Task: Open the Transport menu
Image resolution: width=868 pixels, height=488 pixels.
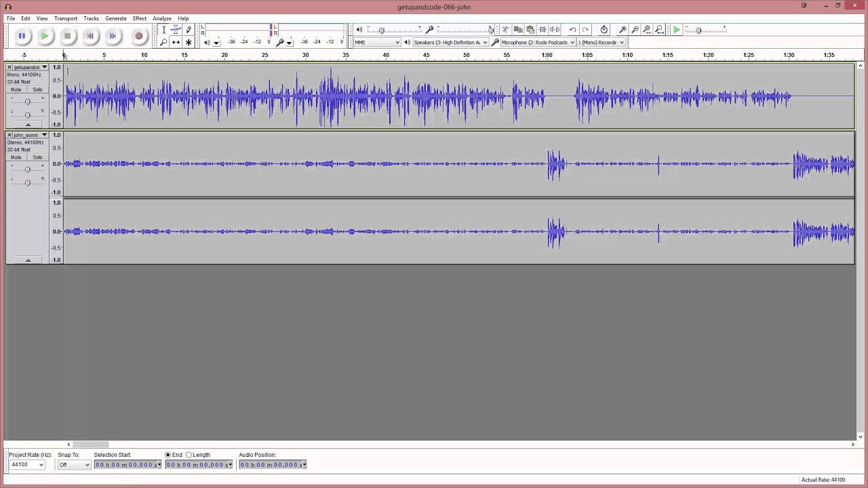Action: 66,18
